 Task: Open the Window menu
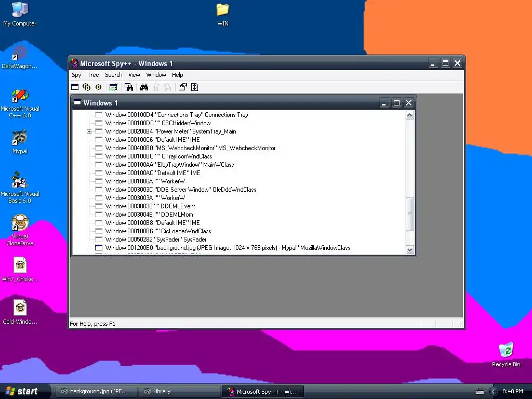(156, 75)
